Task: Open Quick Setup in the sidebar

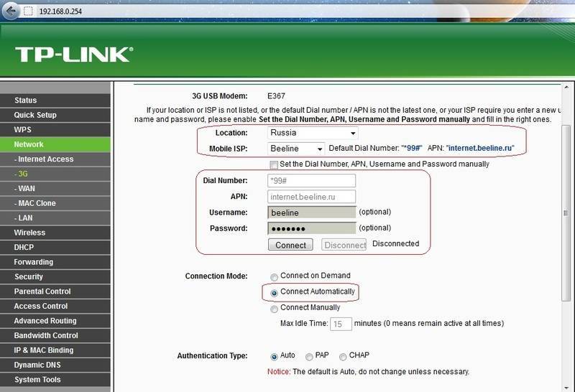Action: tap(55, 115)
